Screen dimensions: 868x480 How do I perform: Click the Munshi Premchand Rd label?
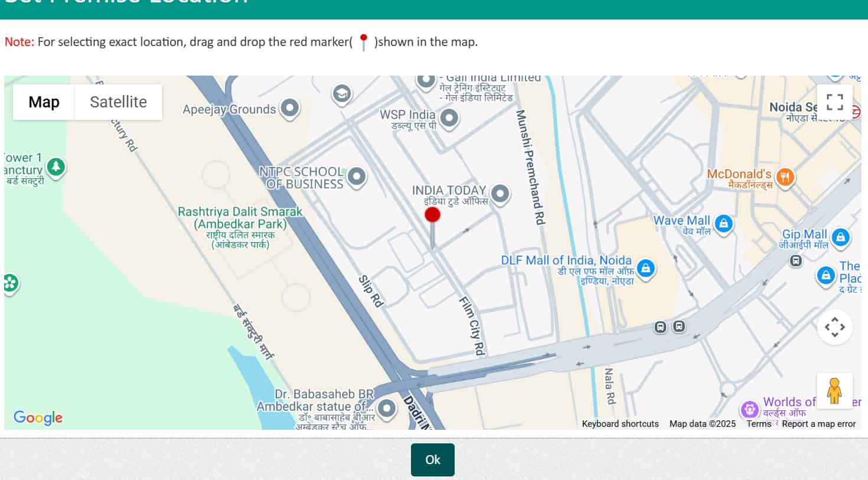(530, 167)
